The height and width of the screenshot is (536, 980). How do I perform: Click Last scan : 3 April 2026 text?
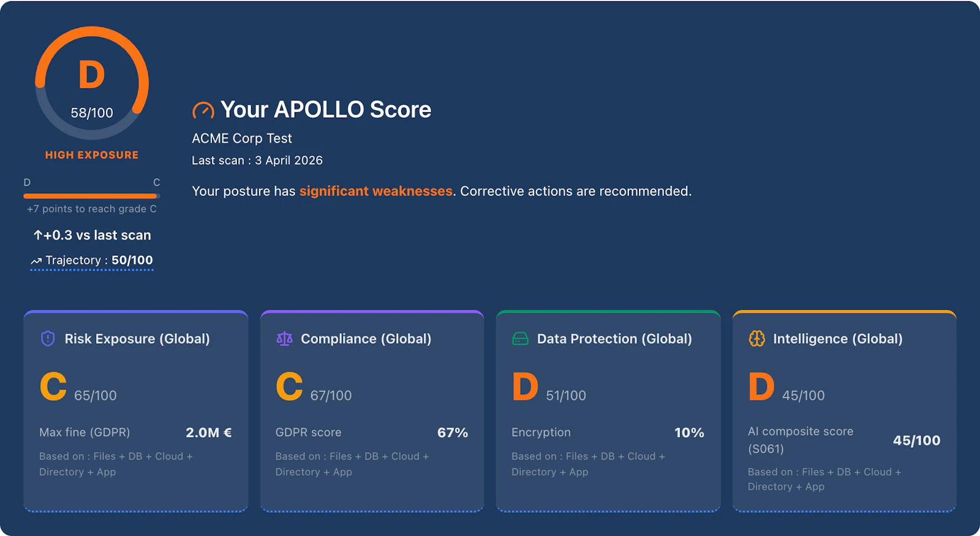(x=257, y=160)
